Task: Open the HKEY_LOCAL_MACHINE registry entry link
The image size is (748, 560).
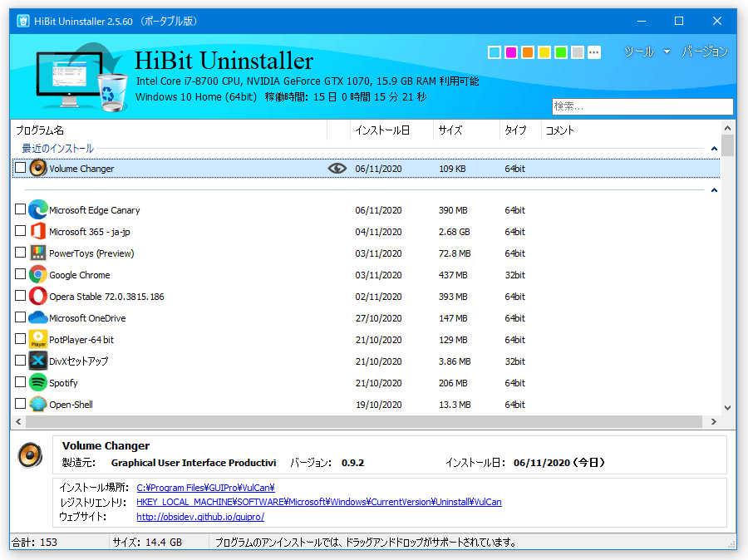Action: [x=319, y=502]
